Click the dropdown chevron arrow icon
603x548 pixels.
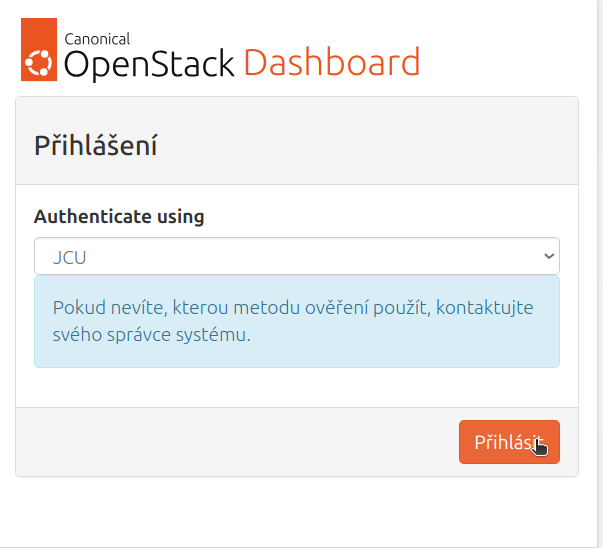coord(548,256)
